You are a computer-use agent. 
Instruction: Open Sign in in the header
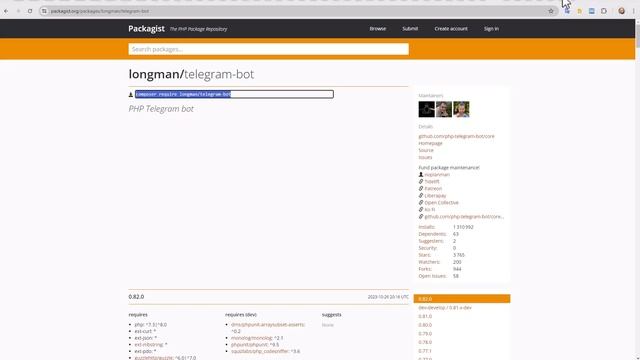coord(491,29)
